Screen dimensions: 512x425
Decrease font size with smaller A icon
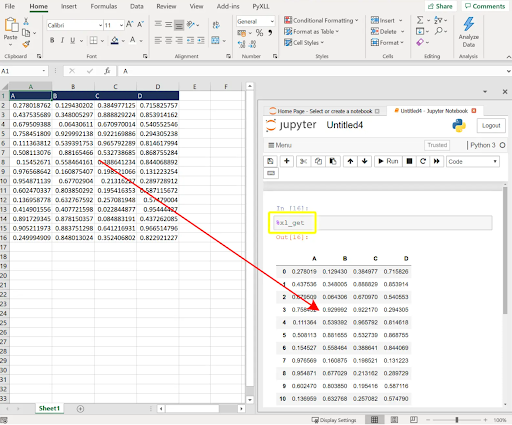[140, 24]
